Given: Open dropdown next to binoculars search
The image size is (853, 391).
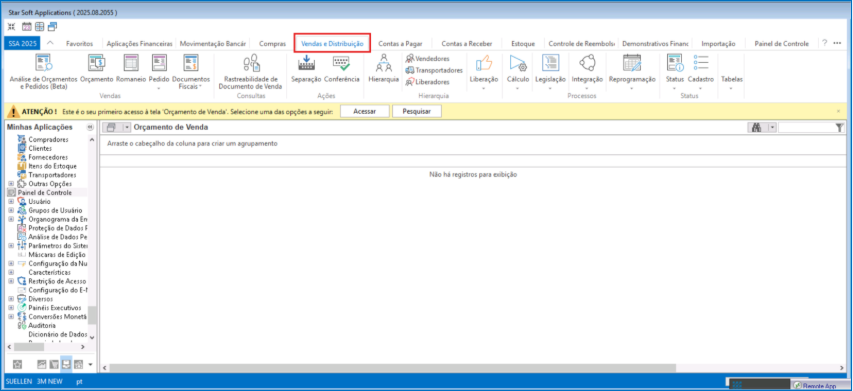Looking at the screenshot, I should pyautogui.click(x=772, y=127).
